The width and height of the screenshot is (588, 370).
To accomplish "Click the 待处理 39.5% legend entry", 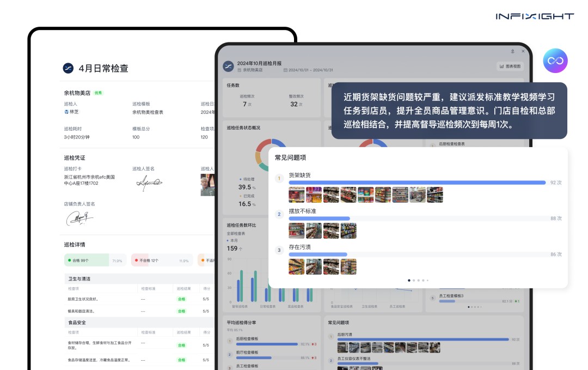I will [x=247, y=184].
